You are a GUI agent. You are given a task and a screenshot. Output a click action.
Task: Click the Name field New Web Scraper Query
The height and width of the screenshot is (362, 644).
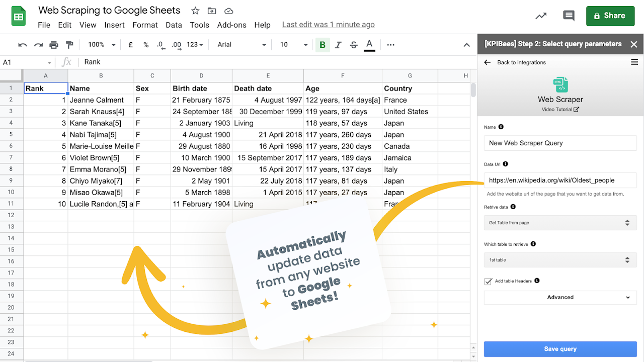coord(560,143)
